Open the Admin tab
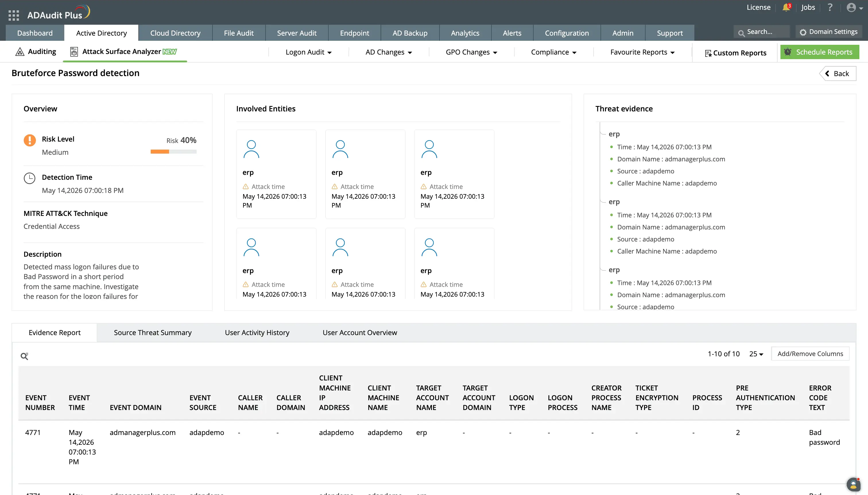868x495 pixels. click(x=623, y=33)
